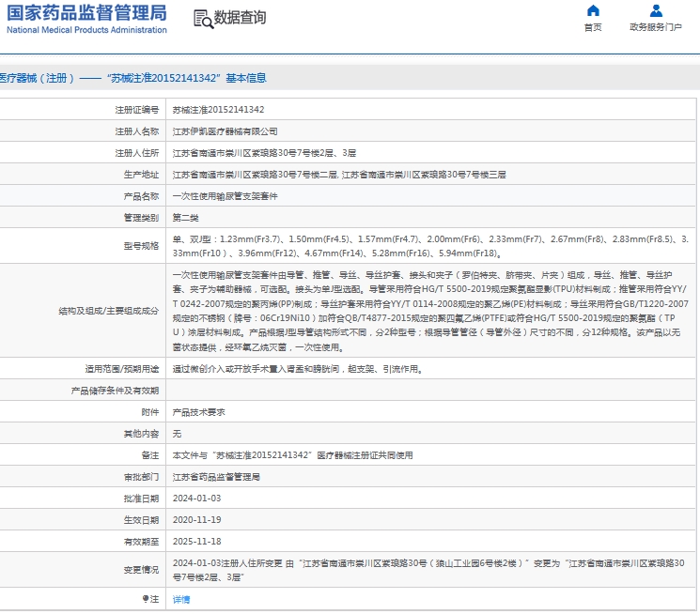This screenshot has width=700, height=614.
Task: Click the 政务服务门户 text link
Action: click(x=656, y=27)
